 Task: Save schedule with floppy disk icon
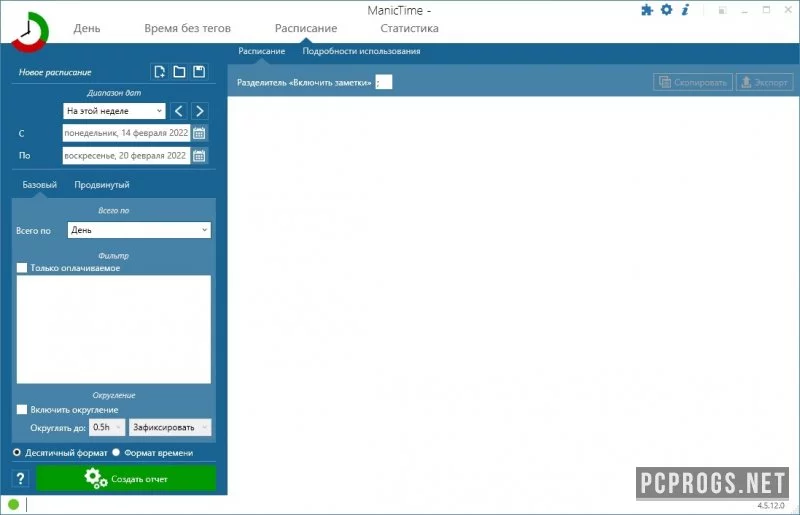click(199, 71)
